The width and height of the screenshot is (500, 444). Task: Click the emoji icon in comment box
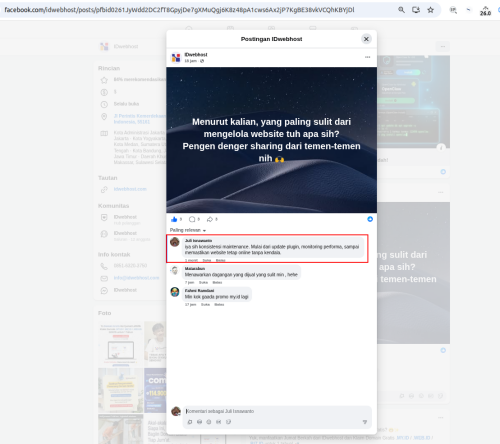point(199,422)
